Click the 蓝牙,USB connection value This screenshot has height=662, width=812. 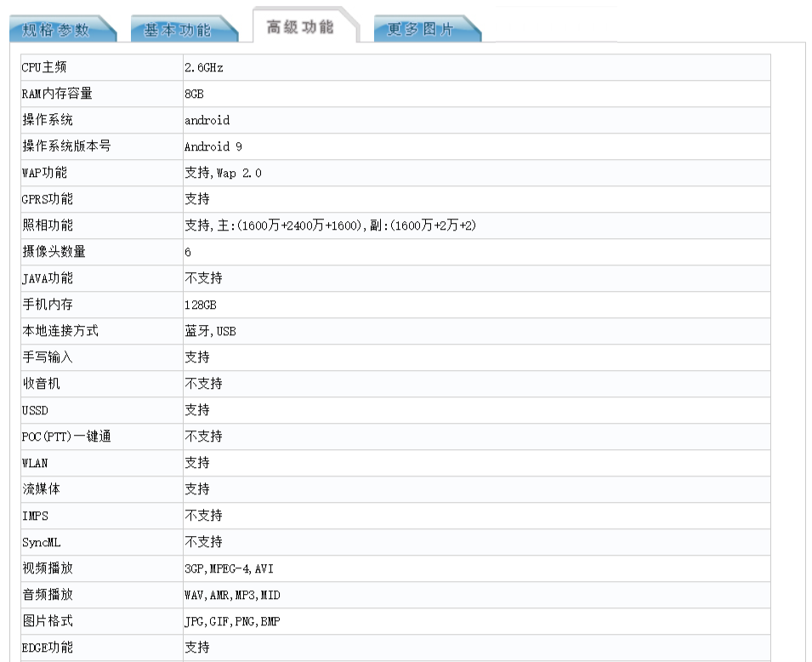[210, 331]
